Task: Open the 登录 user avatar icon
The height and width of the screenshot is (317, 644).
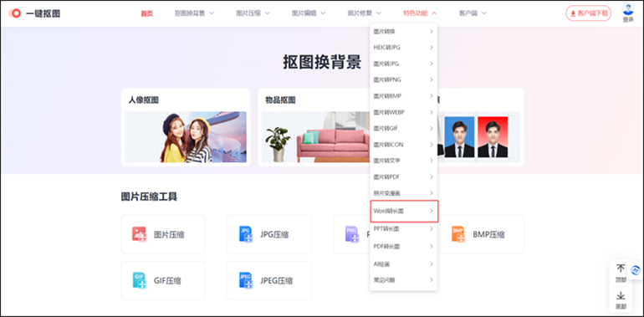Action: (x=628, y=9)
